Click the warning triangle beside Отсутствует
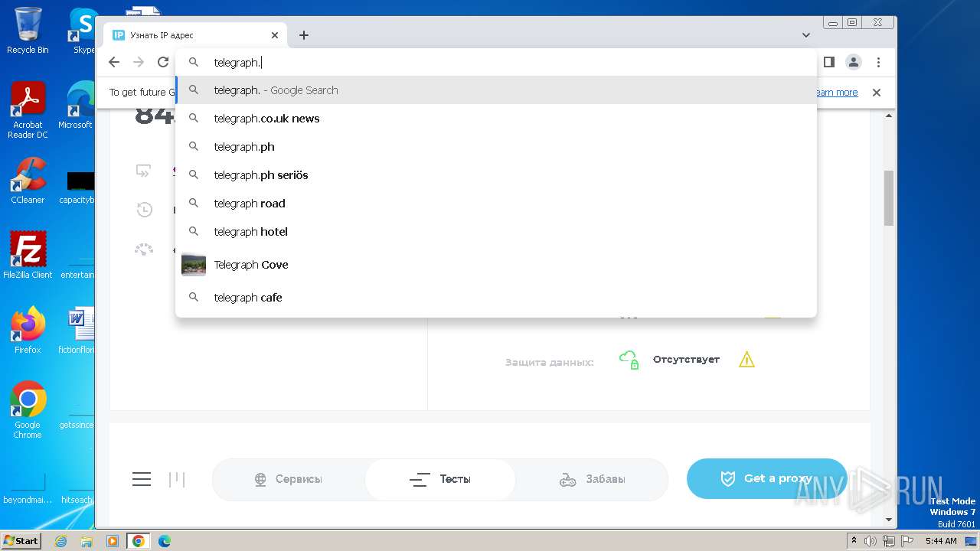 click(746, 360)
